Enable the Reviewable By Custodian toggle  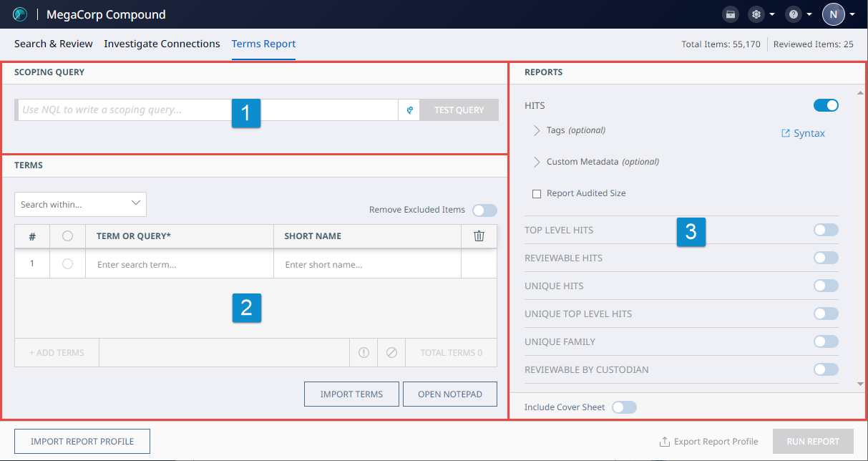[x=826, y=369]
